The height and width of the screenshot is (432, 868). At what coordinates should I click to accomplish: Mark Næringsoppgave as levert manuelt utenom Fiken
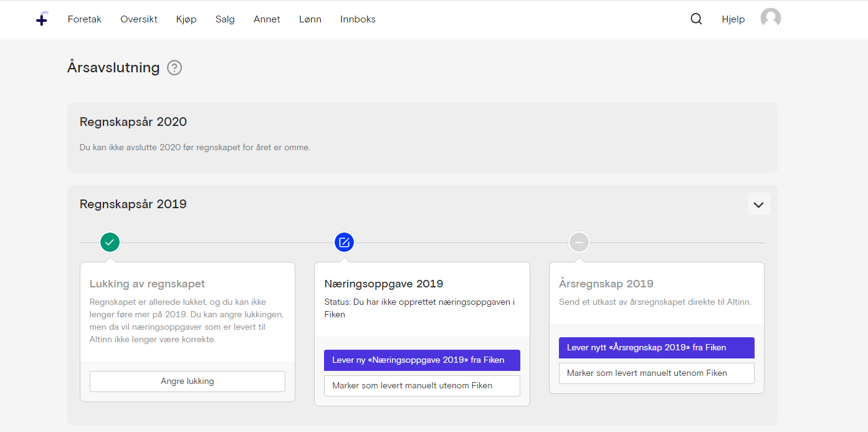tap(422, 386)
